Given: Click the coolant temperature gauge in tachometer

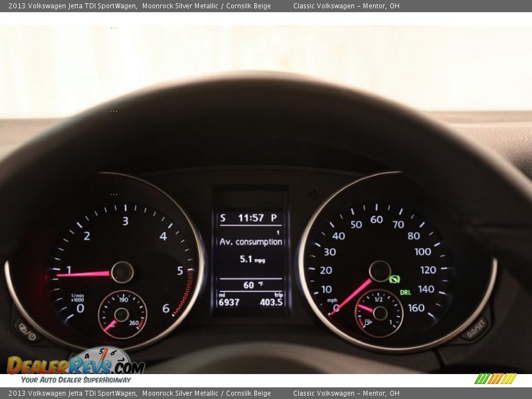Looking at the screenshot, I should coord(122,314).
